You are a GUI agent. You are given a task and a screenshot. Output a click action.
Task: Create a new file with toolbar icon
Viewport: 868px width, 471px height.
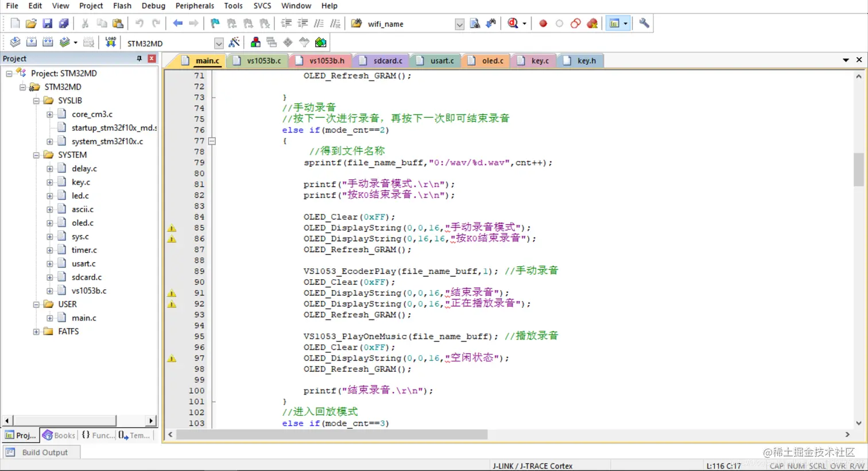click(x=15, y=24)
